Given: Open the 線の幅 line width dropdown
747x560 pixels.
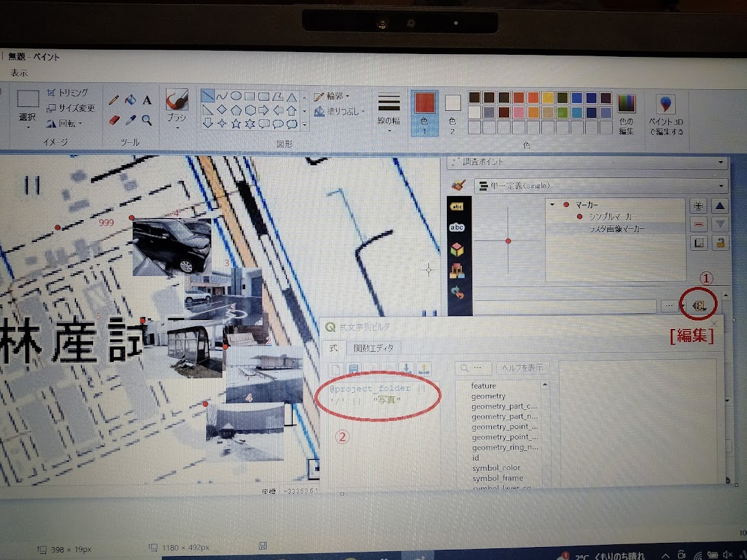Looking at the screenshot, I should click(389, 111).
